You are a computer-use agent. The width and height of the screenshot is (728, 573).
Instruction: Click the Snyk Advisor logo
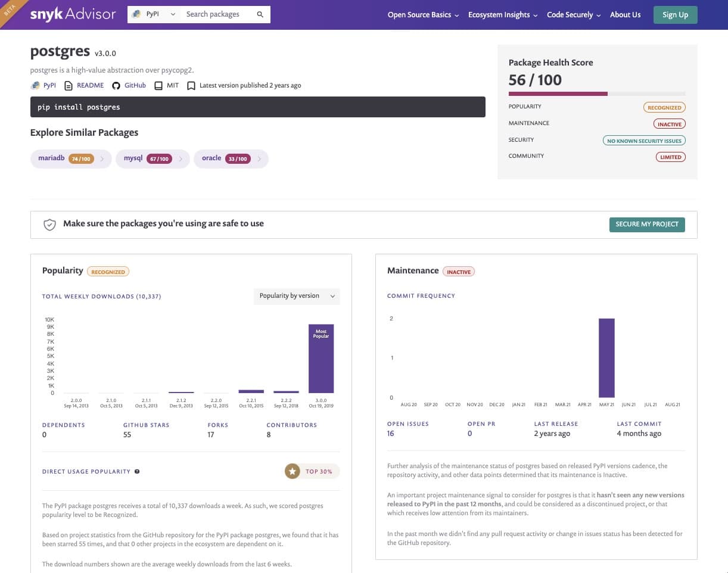[72, 14]
